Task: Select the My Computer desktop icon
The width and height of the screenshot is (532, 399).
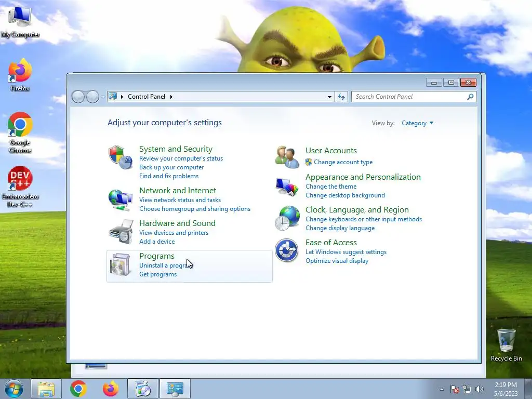Action: click(x=20, y=21)
